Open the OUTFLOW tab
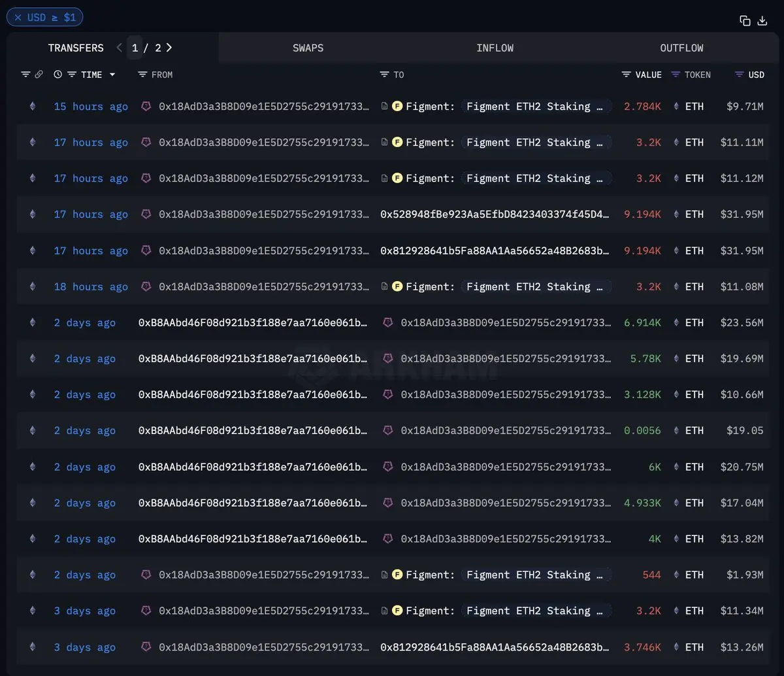This screenshot has width=784, height=676. tap(681, 48)
